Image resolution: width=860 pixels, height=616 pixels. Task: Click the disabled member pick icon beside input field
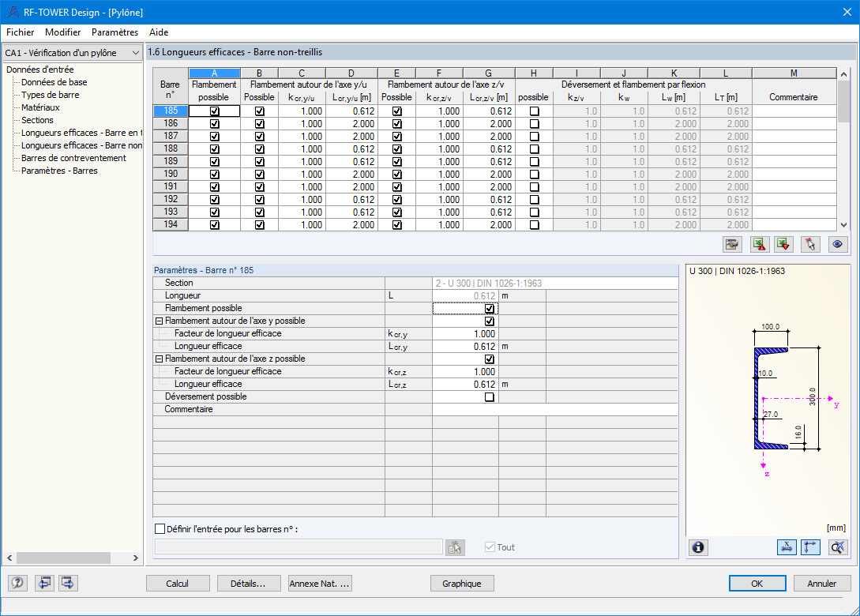(x=455, y=547)
